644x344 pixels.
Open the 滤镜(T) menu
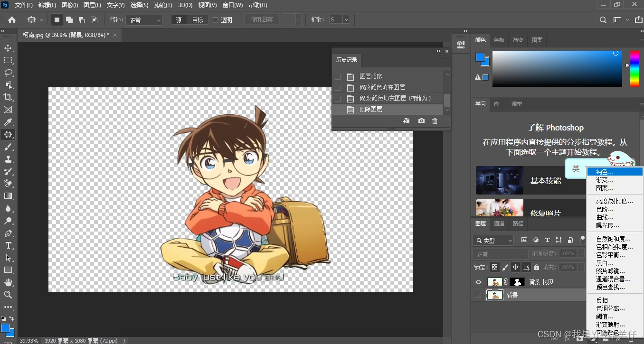[x=163, y=5]
